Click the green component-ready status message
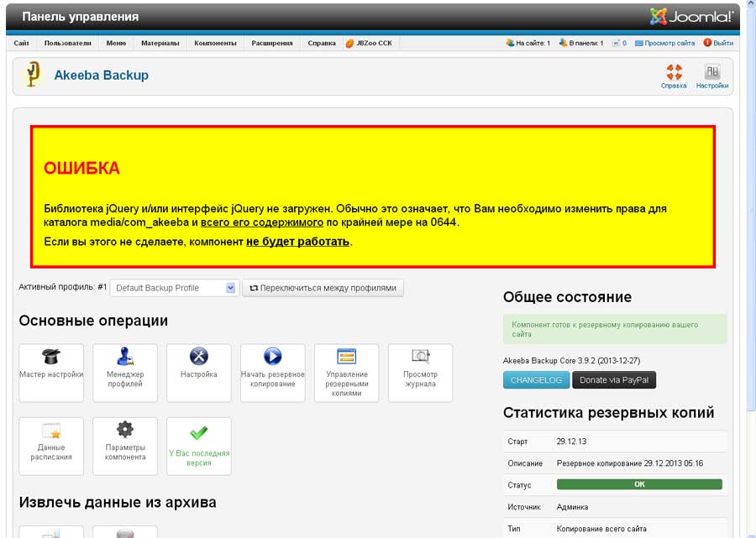Viewport: 756px width, 538px height. click(615, 330)
